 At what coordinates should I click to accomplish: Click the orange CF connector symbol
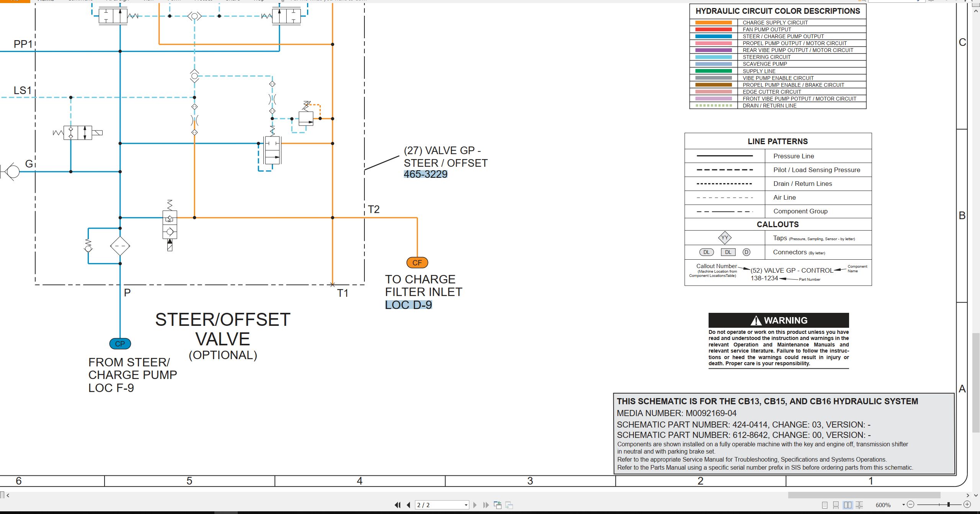coord(417,263)
